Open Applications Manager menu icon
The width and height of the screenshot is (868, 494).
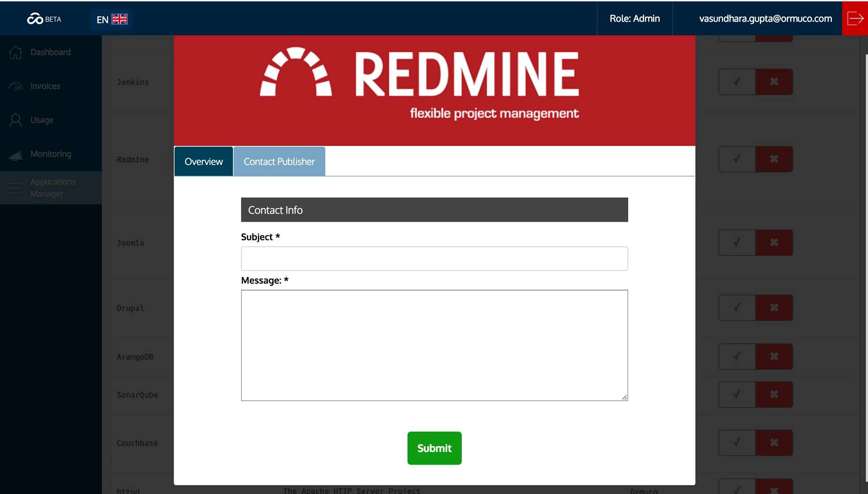point(15,188)
